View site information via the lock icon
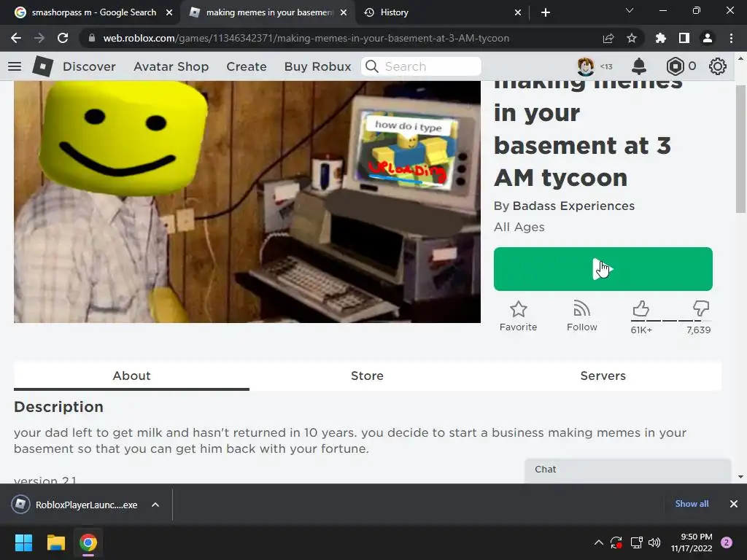The width and height of the screenshot is (747, 560). (x=91, y=38)
